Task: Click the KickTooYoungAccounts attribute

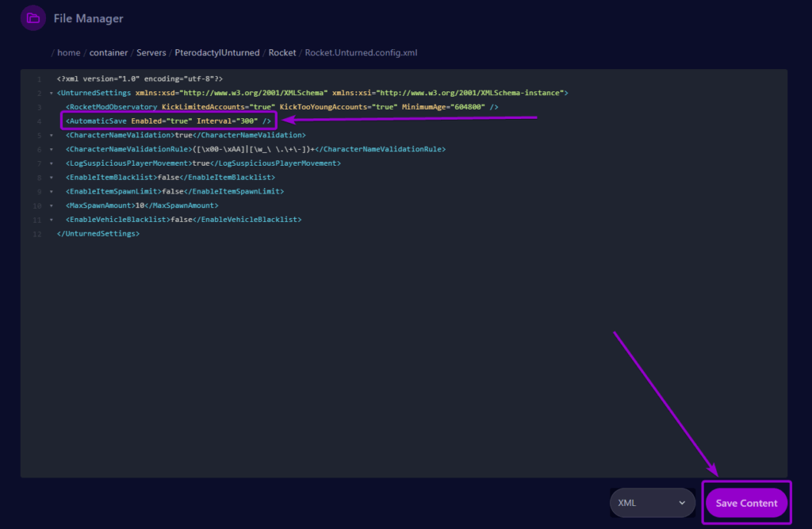Action: click(x=324, y=107)
